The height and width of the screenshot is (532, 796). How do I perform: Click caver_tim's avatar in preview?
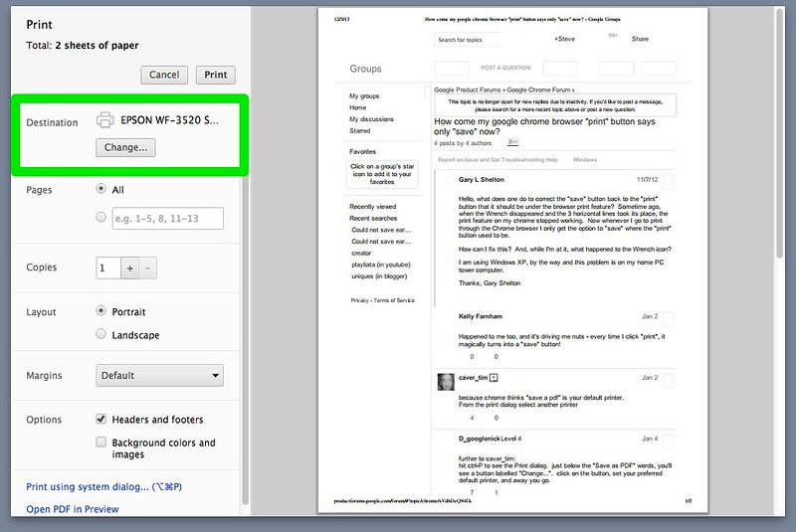click(446, 382)
